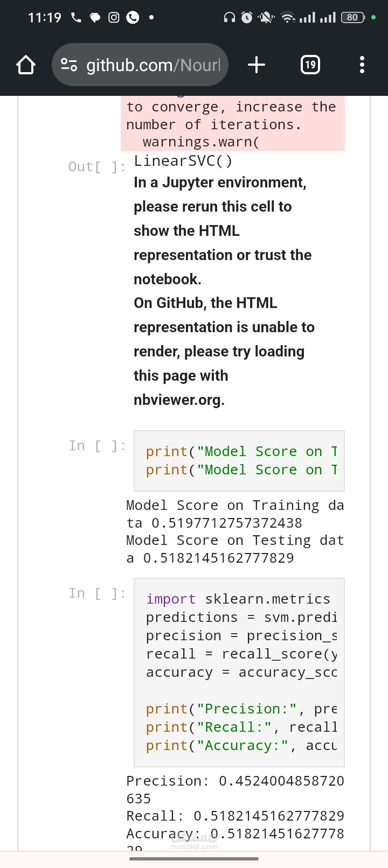Viewport: 388px width, 868px height.
Task: Click the Precision output value text
Action: pos(235,789)
